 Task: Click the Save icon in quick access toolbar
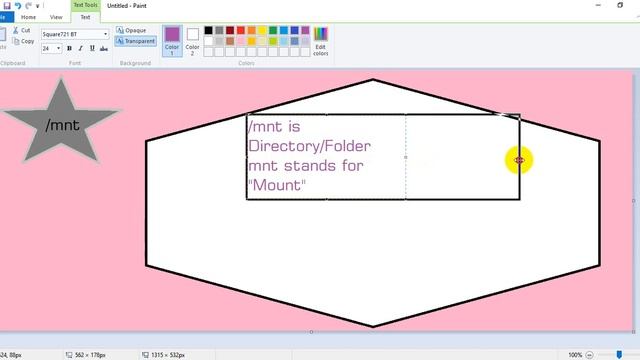click(7, 6)
